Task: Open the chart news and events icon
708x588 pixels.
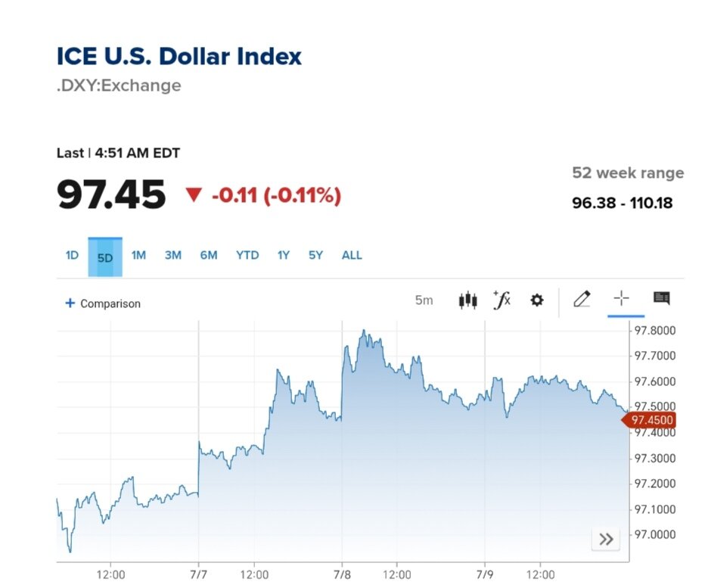Action: tap(662, 299)
